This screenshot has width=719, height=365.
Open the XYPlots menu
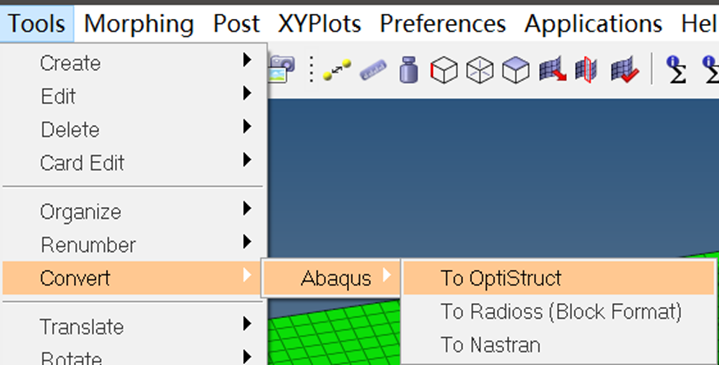coord(319,23)
